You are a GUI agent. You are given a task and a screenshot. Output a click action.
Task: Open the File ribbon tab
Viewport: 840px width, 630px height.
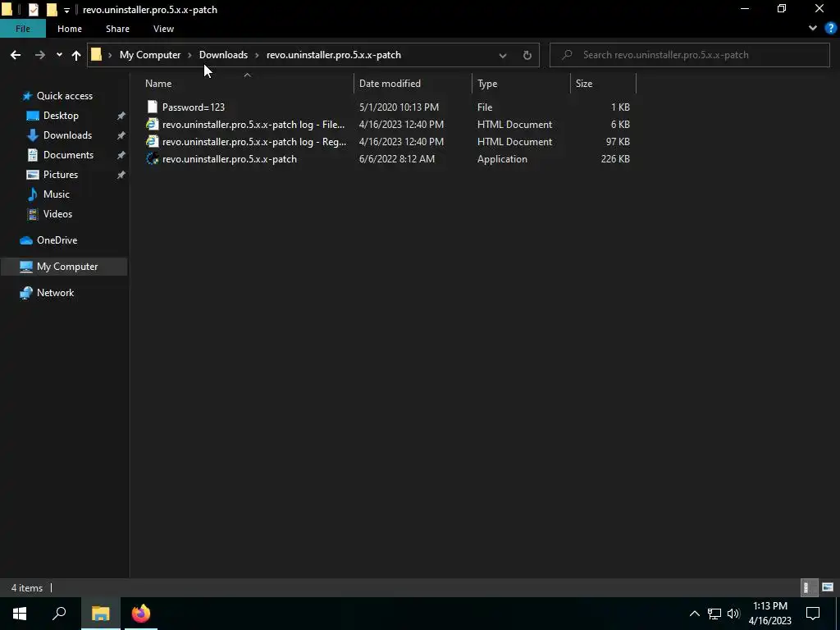click(x=22, y=29)
